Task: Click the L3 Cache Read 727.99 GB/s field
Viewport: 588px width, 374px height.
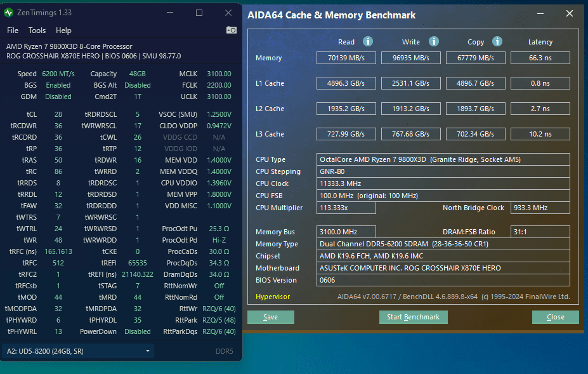Action: click(346, 134)
